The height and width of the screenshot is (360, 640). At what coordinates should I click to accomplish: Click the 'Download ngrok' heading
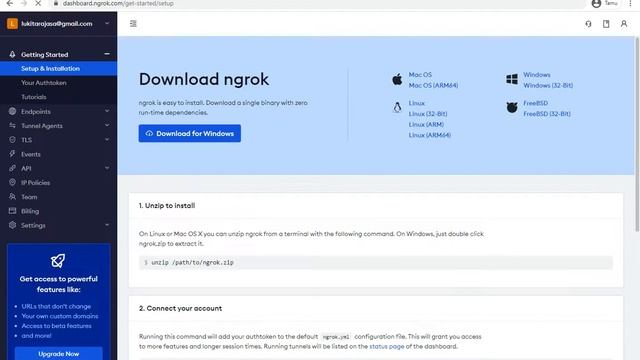(x=204, y=79)
